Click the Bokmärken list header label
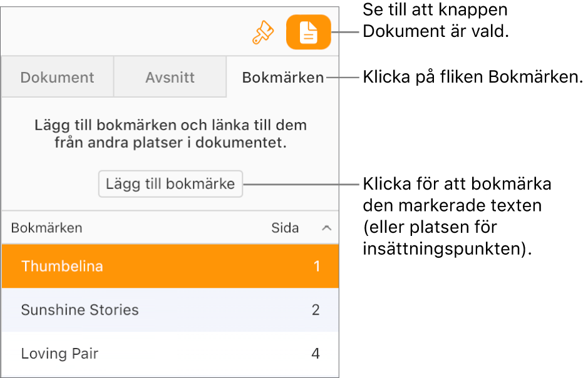The width and height of the screenshot is (588, 378). (x=46, y=228)
